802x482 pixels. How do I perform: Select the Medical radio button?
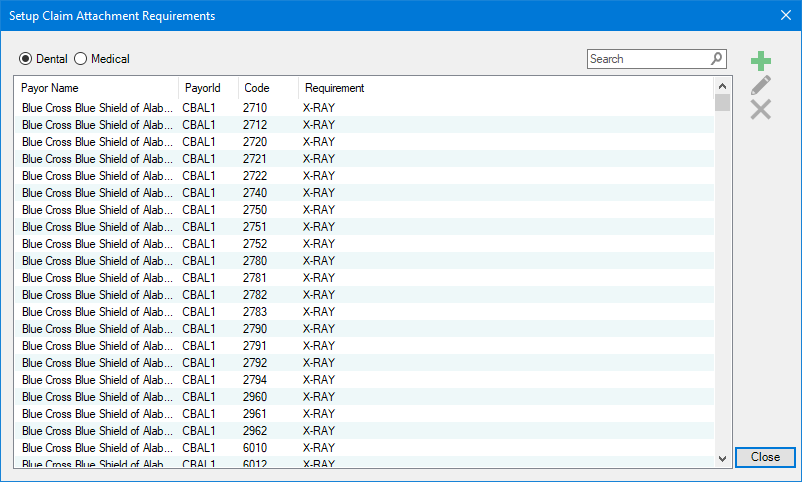click(81, 59)
